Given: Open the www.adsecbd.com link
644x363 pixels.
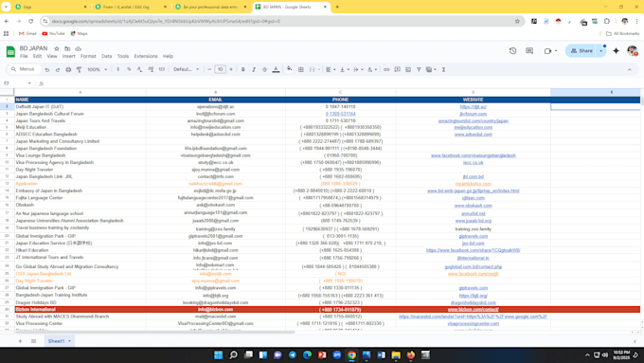Looking at the screenshot, I should tap(474, 135).
